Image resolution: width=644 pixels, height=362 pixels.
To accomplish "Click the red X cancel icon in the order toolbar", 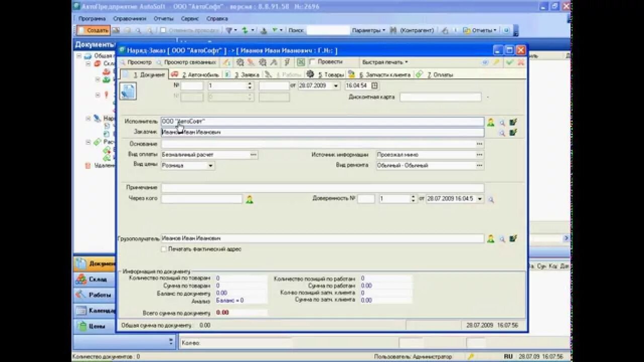I will click(521, 62).
